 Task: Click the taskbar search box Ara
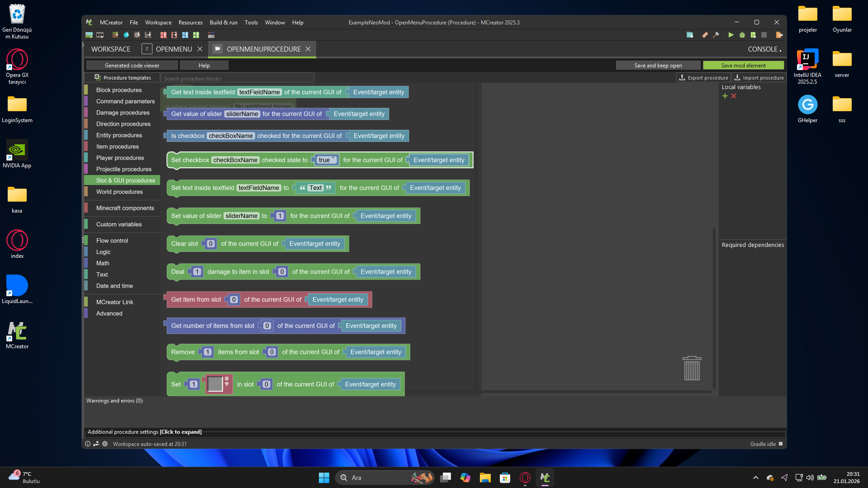click(x=384, y=478)
